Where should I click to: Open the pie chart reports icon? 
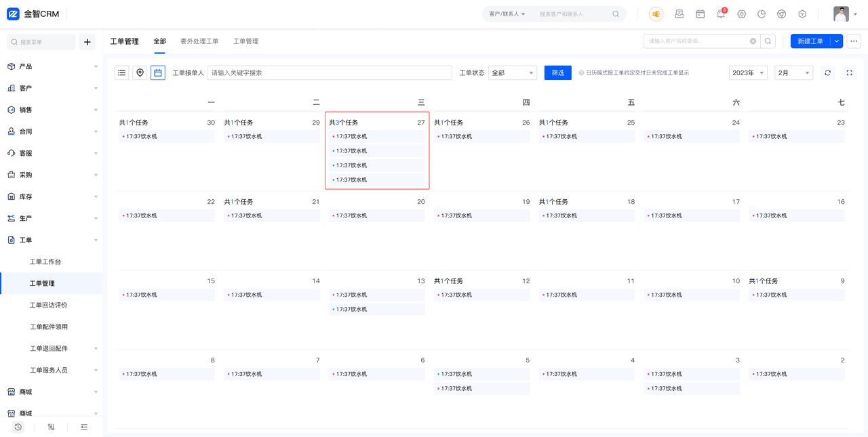pos(762,14)
